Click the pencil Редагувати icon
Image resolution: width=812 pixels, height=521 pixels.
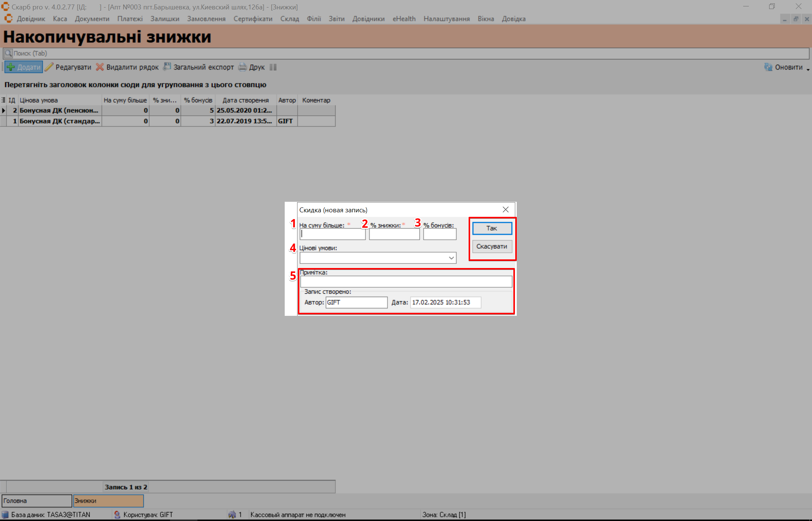49,67
